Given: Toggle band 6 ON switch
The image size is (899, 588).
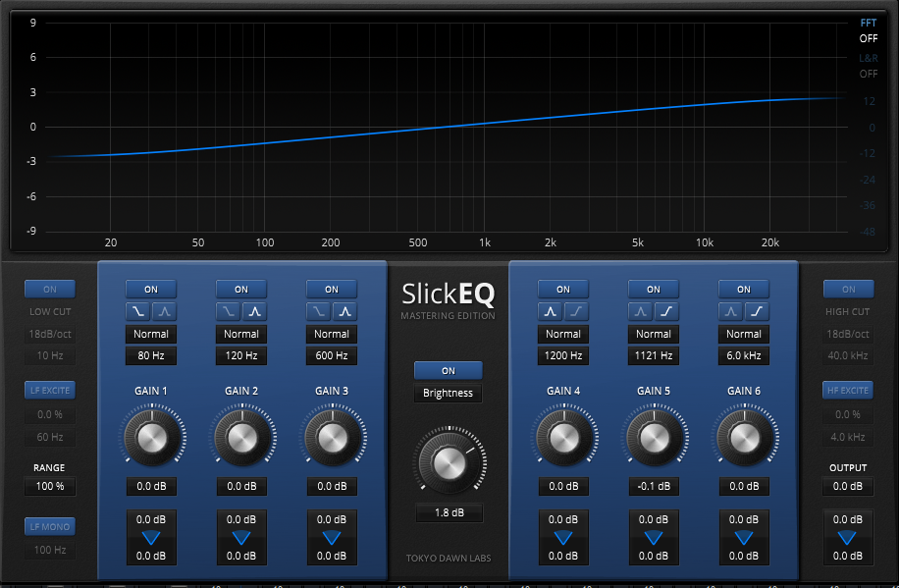Looking at the screenshot, I should click(744, 290).
